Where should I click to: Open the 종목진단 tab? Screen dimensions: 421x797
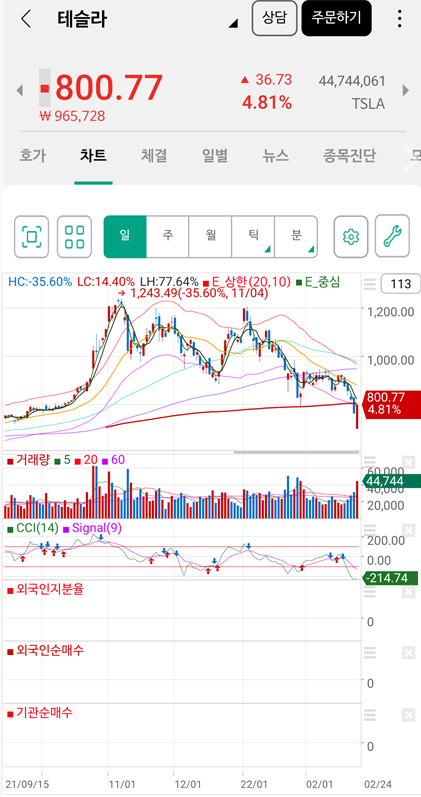click(x=349, y=156)
